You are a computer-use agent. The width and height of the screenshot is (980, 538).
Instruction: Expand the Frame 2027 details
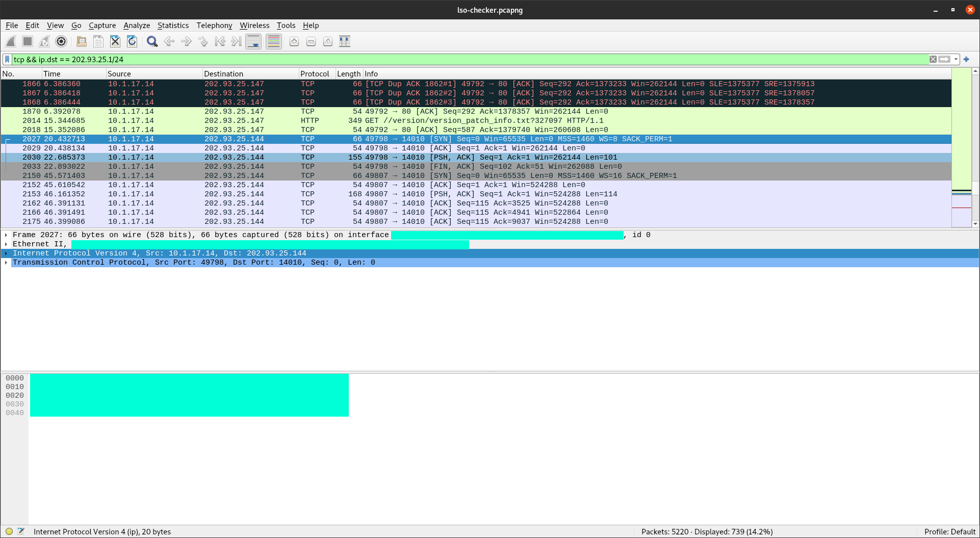click(x=6, y=235)
